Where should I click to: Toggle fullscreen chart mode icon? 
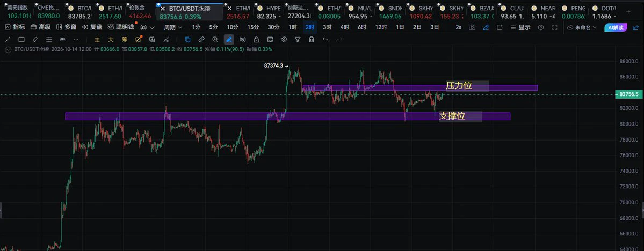554,27
